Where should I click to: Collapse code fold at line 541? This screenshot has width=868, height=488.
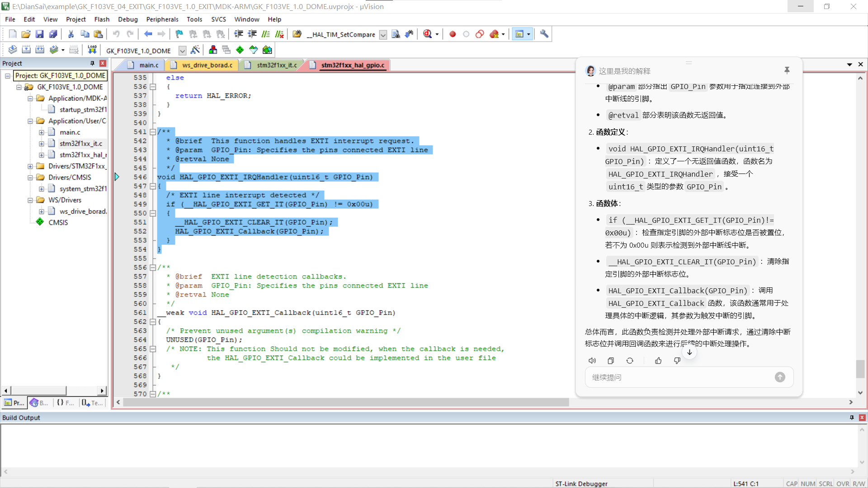(x=153, y=132)
